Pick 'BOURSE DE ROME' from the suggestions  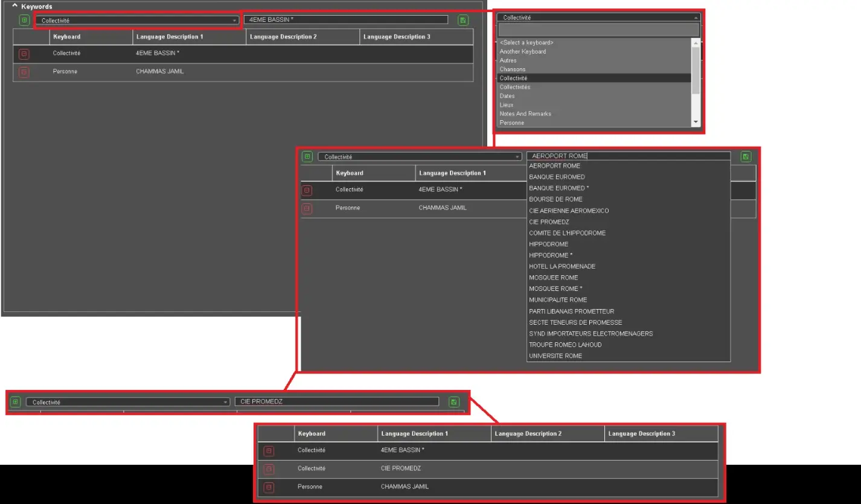[x=555, y=199]
